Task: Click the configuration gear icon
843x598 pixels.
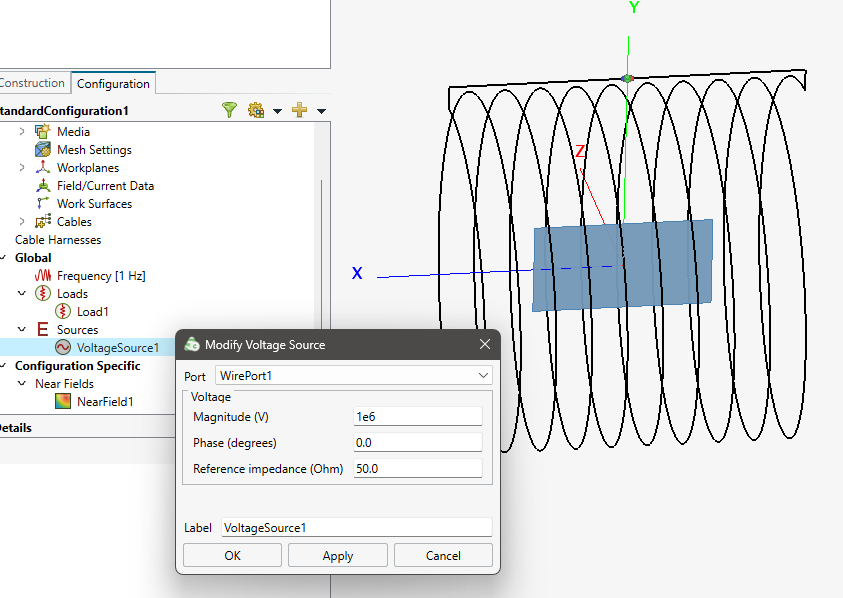Action: 256,110
